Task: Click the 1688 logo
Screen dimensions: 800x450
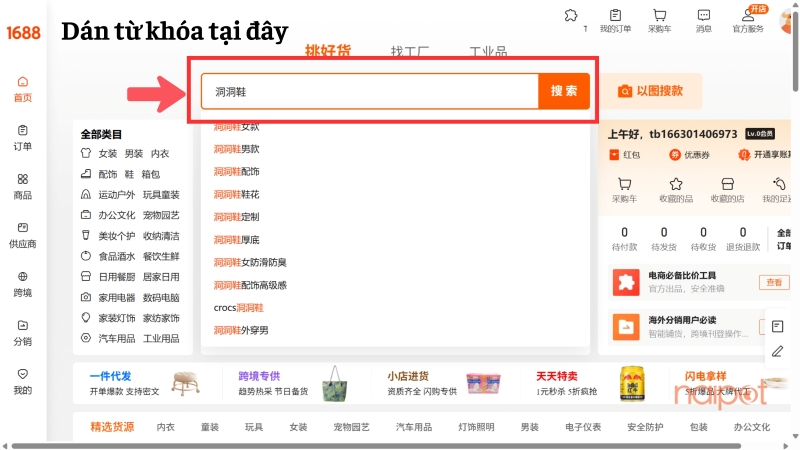Action: point(23,33)
